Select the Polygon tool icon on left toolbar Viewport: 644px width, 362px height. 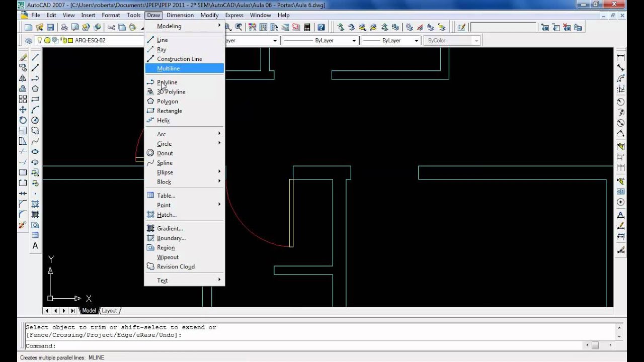(x=35, y=88)
